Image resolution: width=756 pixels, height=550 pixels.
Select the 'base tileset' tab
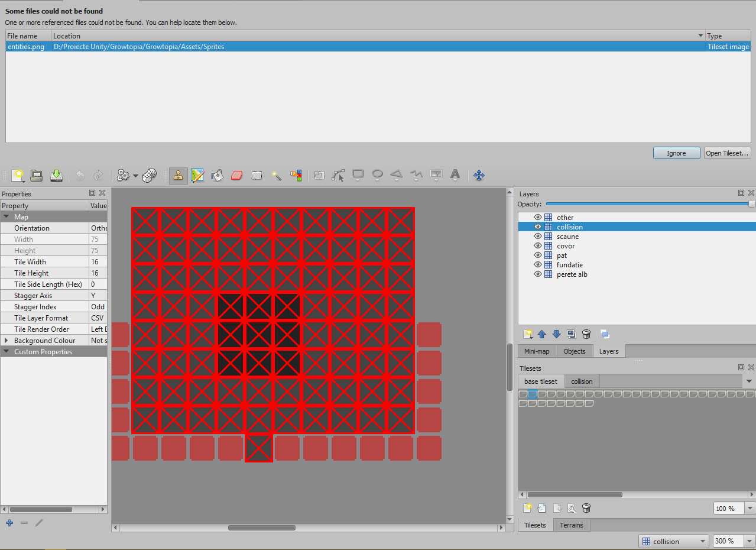pos(541,381)
